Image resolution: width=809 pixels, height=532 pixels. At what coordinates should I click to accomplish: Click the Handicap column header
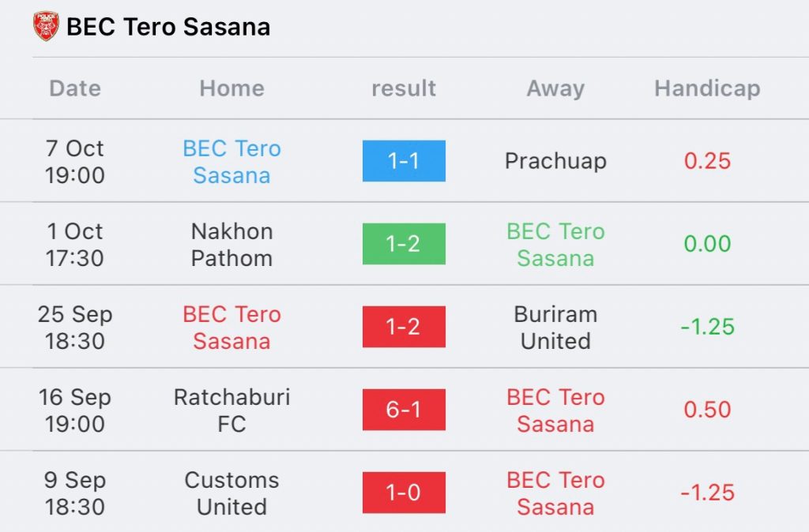pos(707,88)
